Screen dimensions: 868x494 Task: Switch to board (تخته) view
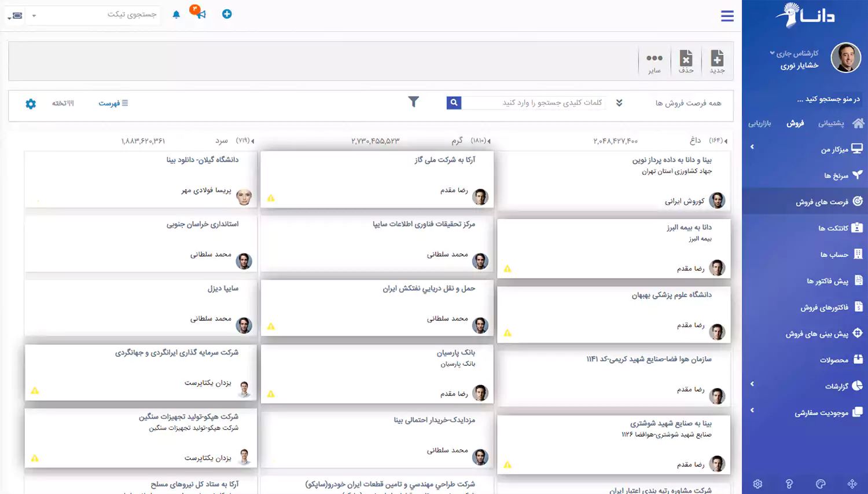pyautogui.click(x=63, y=103)
